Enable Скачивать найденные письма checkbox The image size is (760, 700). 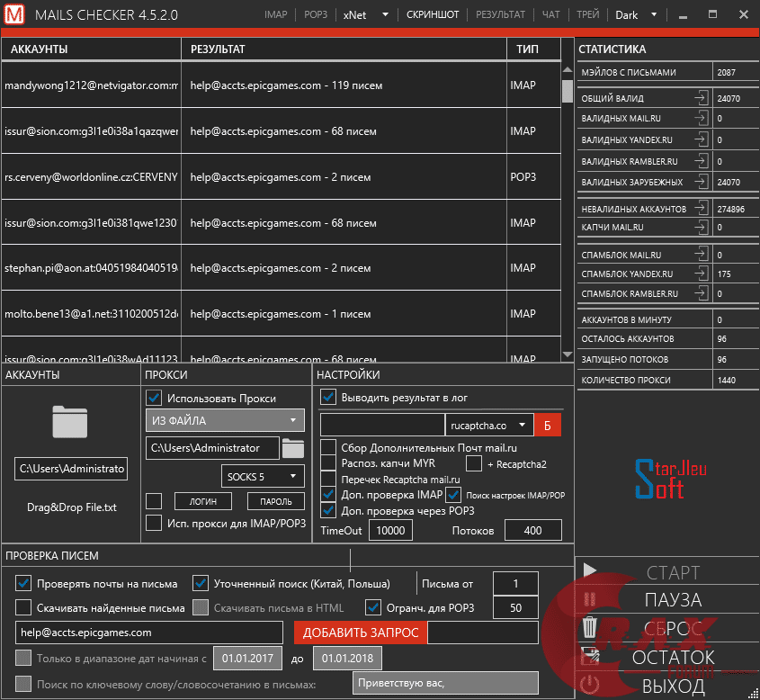point(23,607)
